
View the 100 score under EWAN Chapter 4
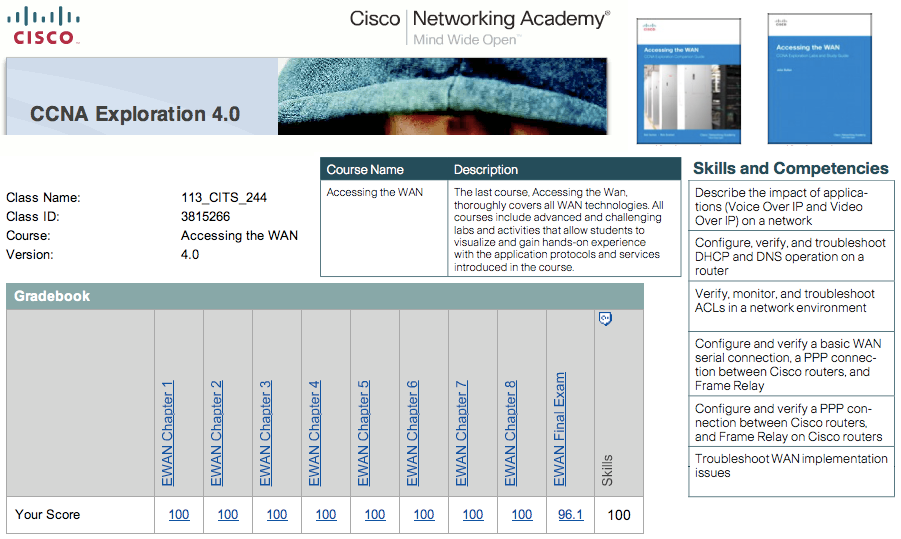click(326, 515)
